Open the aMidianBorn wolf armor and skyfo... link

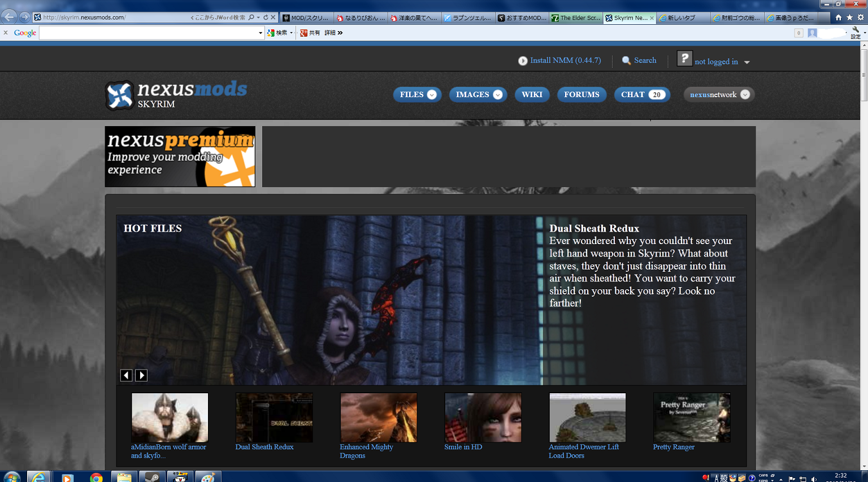coord(168,451)
